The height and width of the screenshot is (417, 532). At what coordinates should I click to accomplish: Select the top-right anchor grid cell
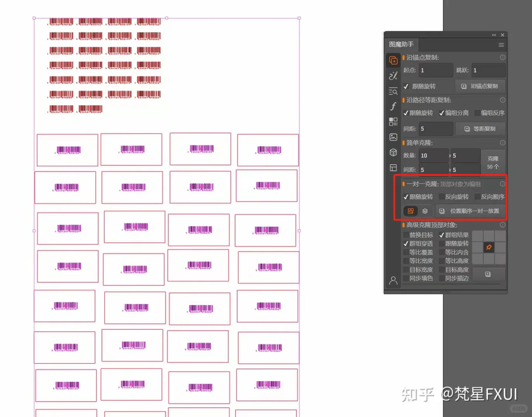[500, 236]
